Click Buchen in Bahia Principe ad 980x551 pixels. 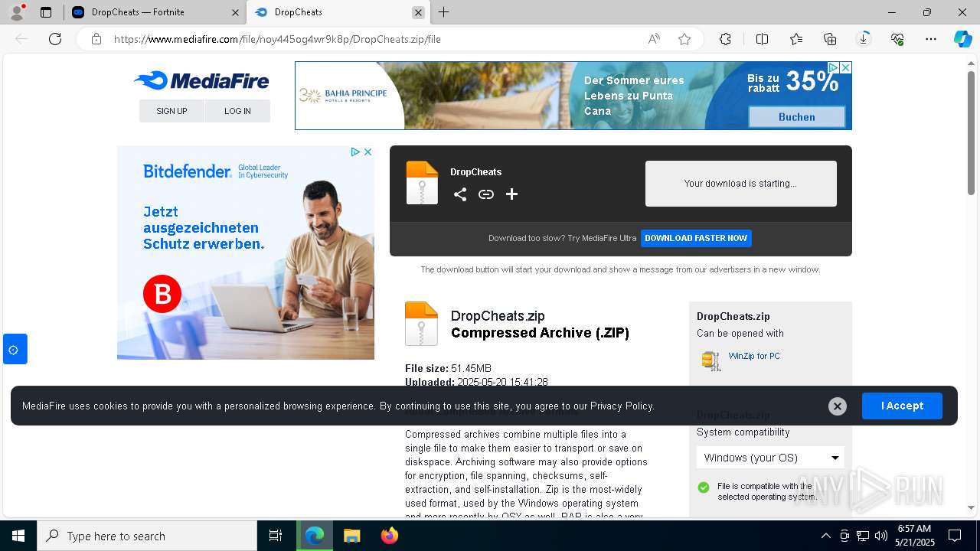point(796,117)
